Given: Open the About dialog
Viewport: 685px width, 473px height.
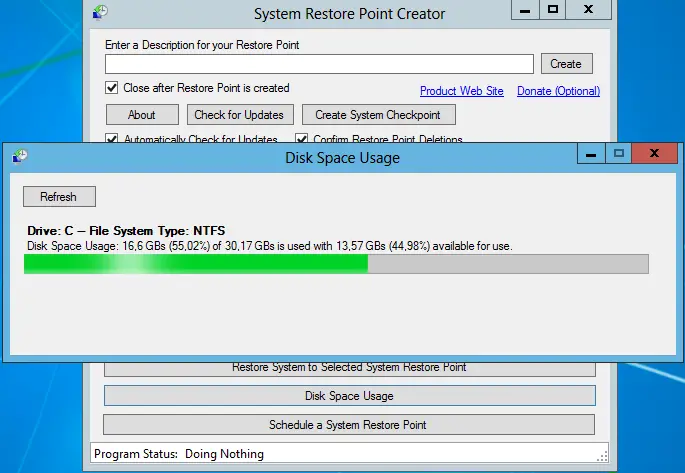Looking at the screenshot, I should click(x=142, y=115).
